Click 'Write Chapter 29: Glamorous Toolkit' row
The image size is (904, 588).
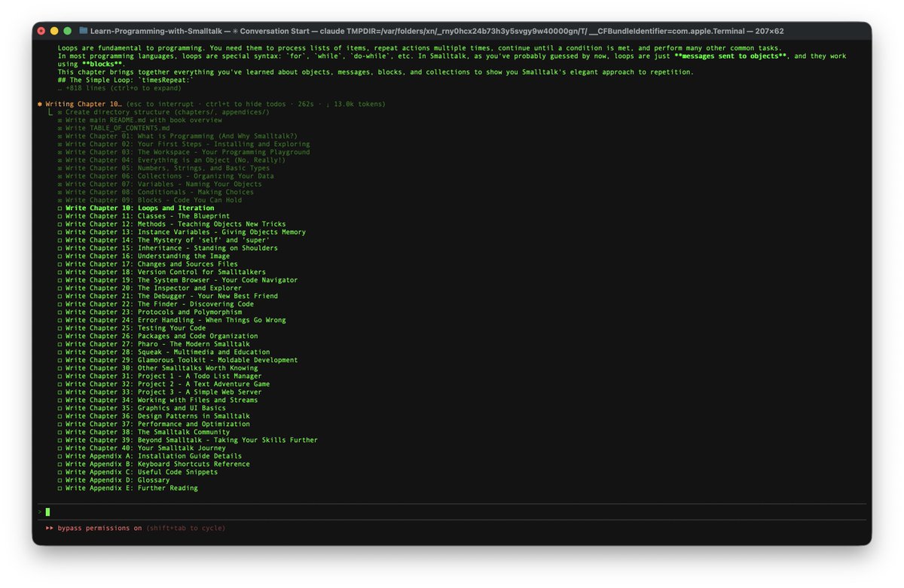point(177,360)
